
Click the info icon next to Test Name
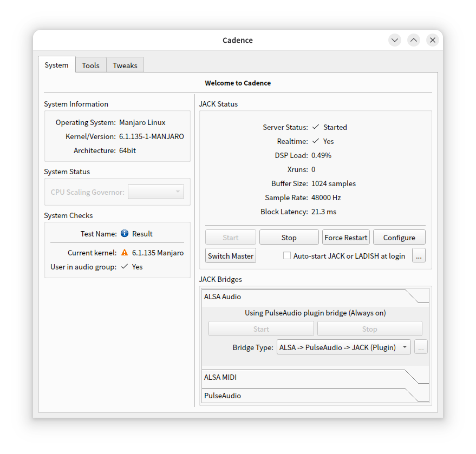(x=125, y=233)
